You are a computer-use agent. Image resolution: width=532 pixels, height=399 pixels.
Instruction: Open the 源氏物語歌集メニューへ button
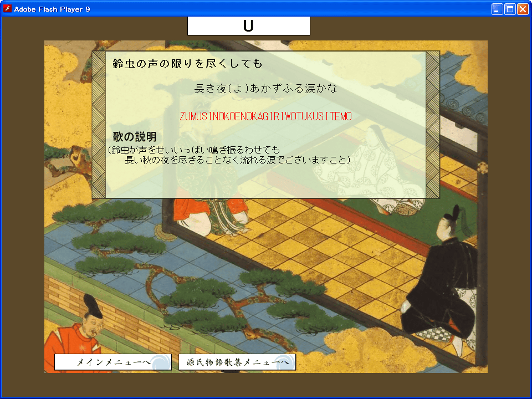tap(237, 362)
